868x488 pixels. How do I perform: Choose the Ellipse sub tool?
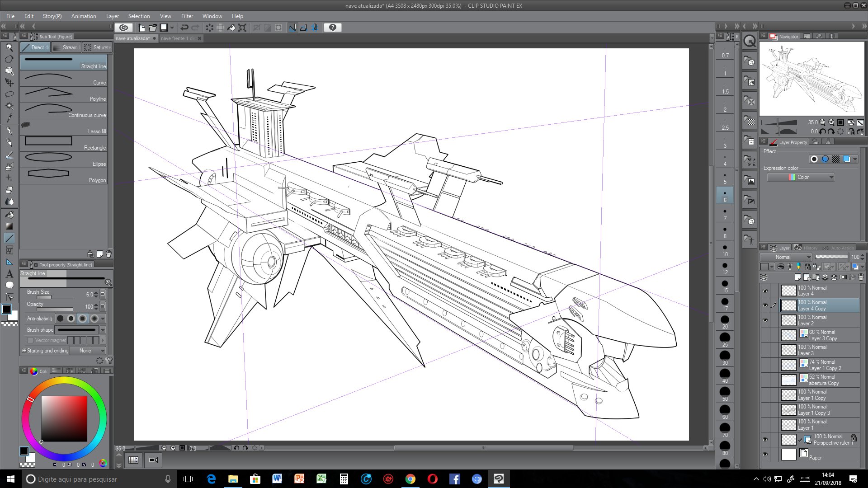[x=64, y=160]
